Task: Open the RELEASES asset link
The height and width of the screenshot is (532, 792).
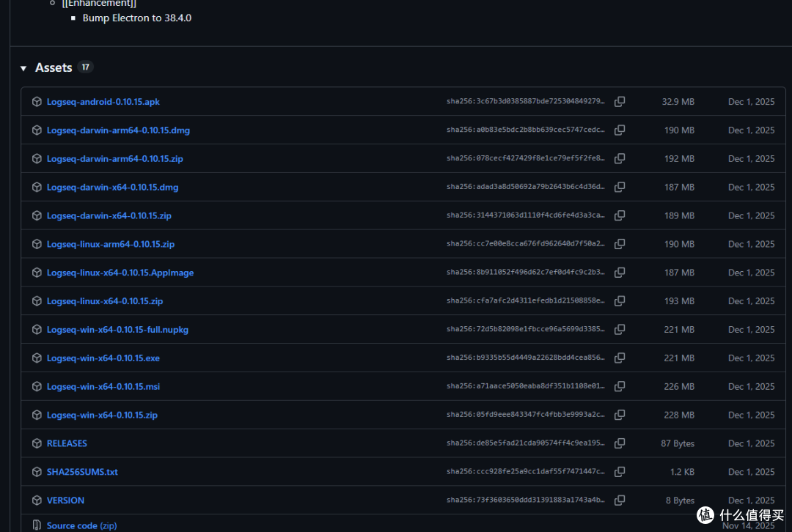Action: [x=67, y=443]
